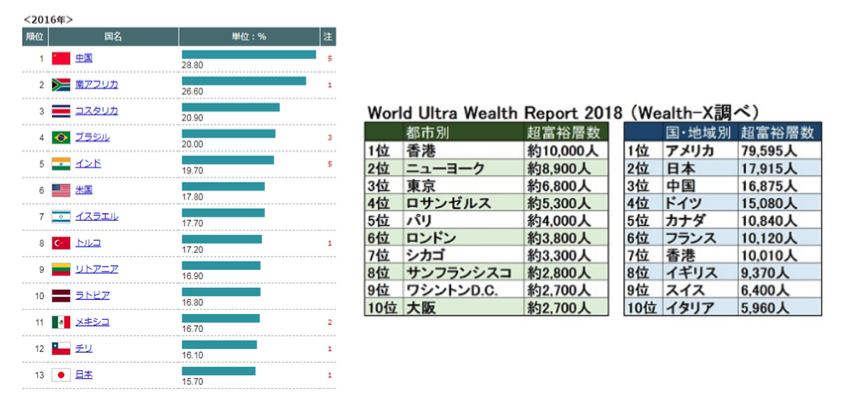Open the ラトビア country link
This screenshot has height=402, width=856.
92,295
